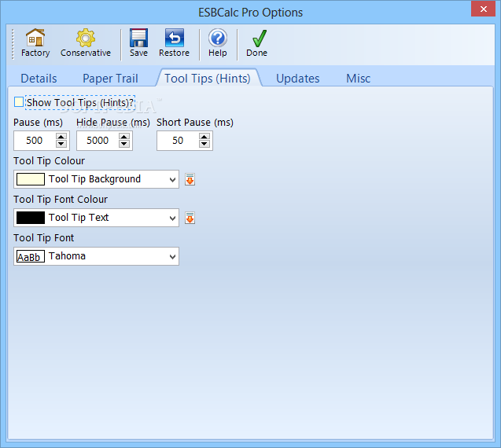
Task: Decrease the Short Pause (ms) value
Action: click(x=204, y=144)
